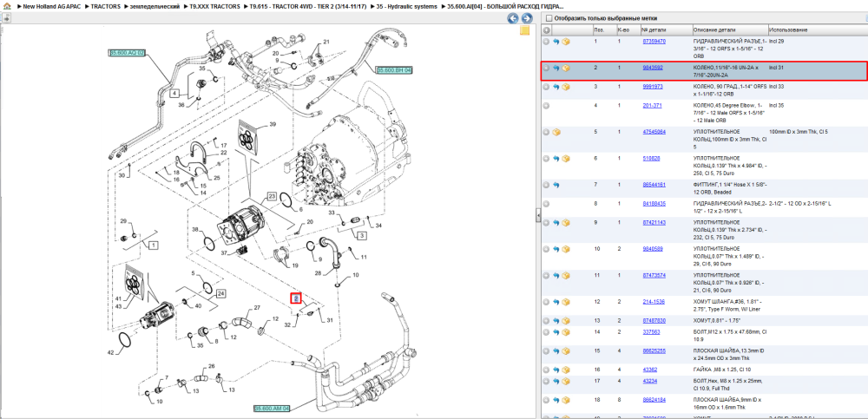Click grey circle icon for part 201-371

(546, 106)
